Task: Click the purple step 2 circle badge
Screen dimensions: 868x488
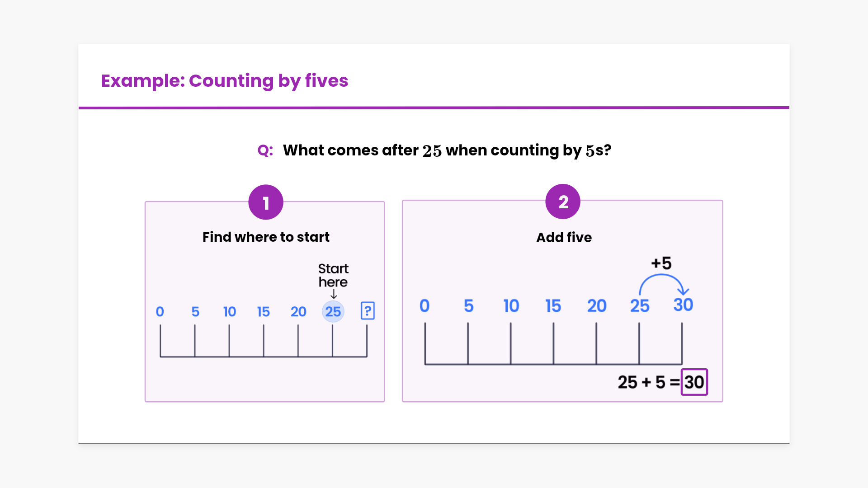Action: point(563,202)
